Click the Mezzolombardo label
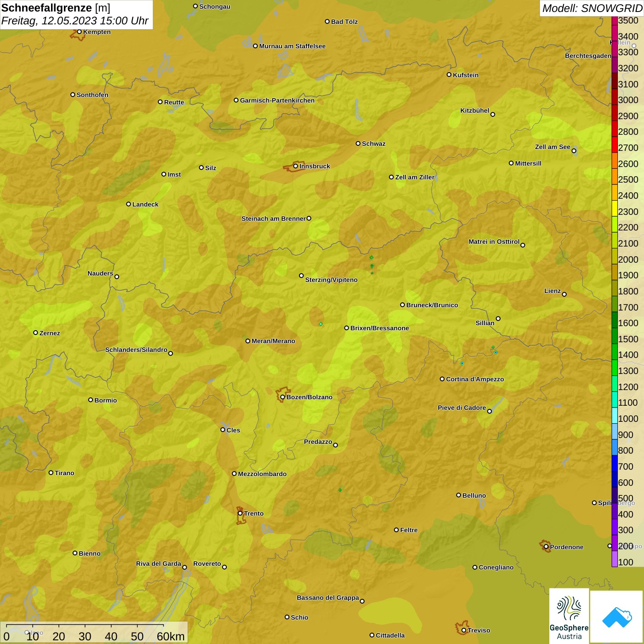The height and width of the screenshot is (644, 644). (x=262, y=474)
